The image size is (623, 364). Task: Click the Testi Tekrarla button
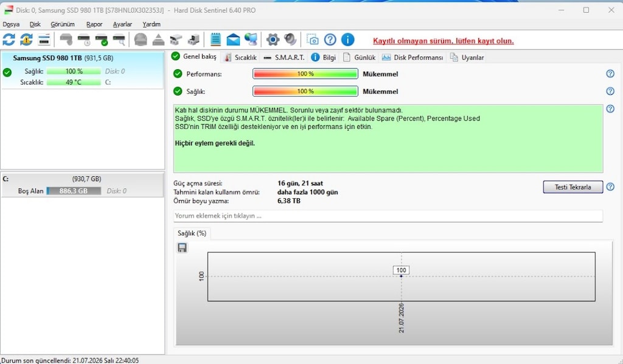[573, 187]
